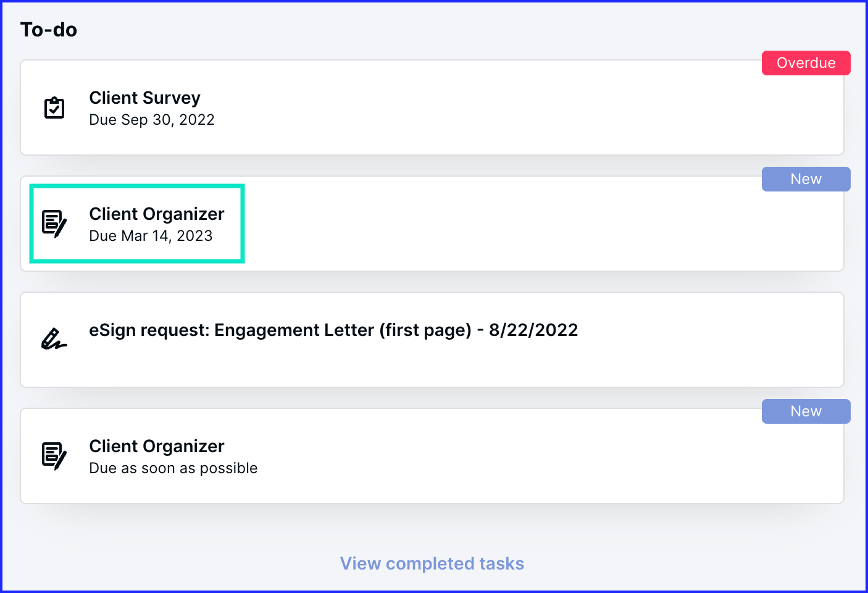Click the red Overdue badge
This screenshot has width=868, height=593.
(x=806, y=63)
